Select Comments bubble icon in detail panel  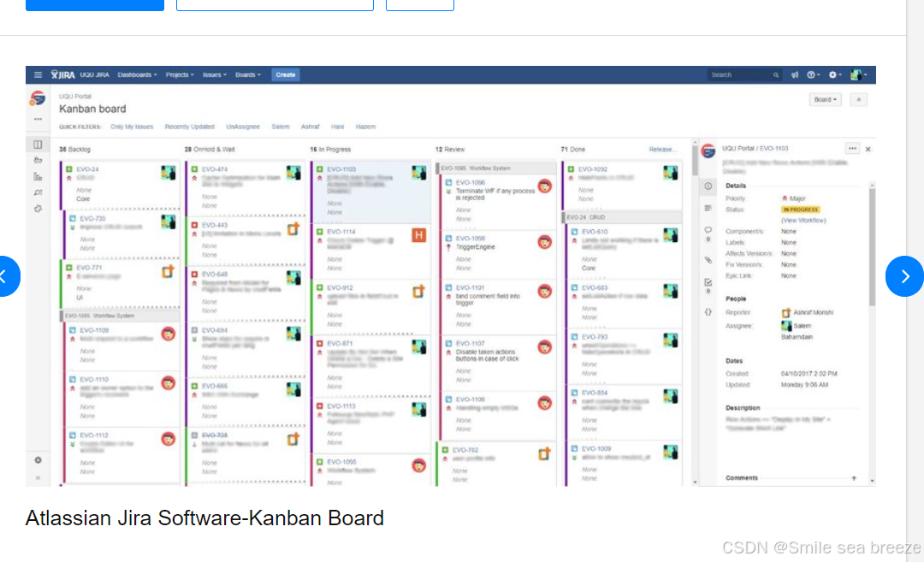708,230
